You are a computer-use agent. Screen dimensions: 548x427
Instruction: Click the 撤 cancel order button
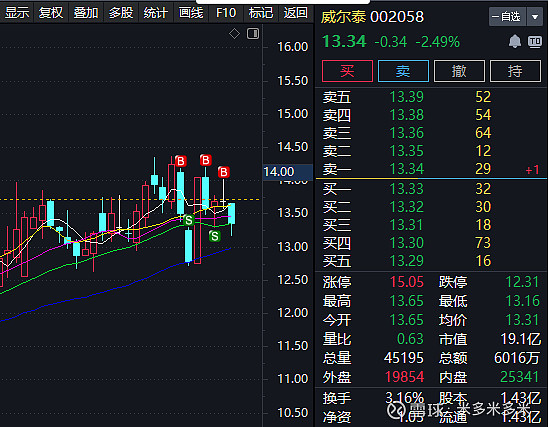pos(459,71)
